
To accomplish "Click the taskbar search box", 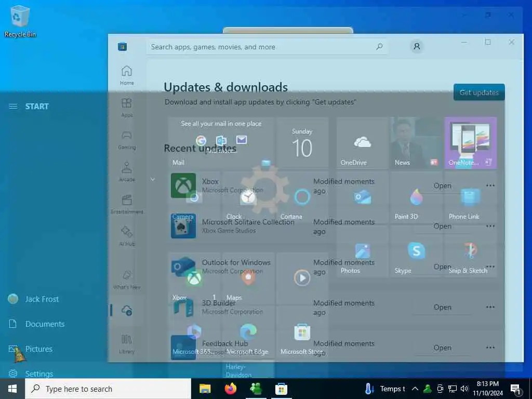I will (108, 389).
